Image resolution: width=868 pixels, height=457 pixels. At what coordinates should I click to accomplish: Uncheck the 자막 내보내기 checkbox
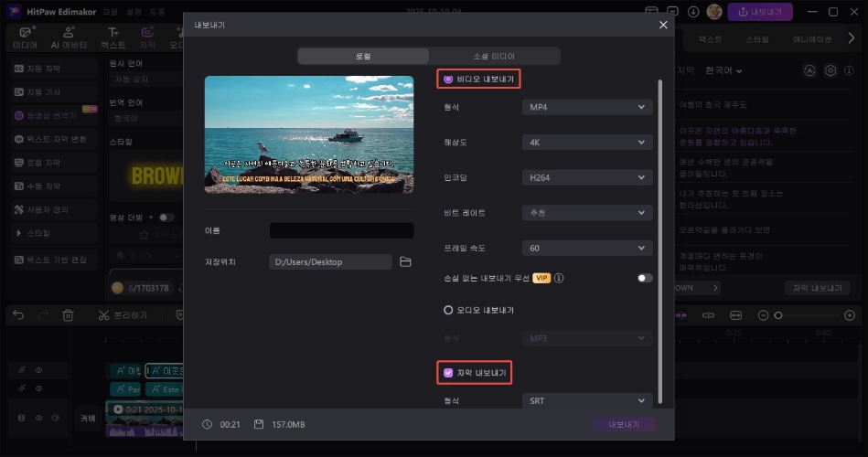pyautogui.click(x=448, y=373)
